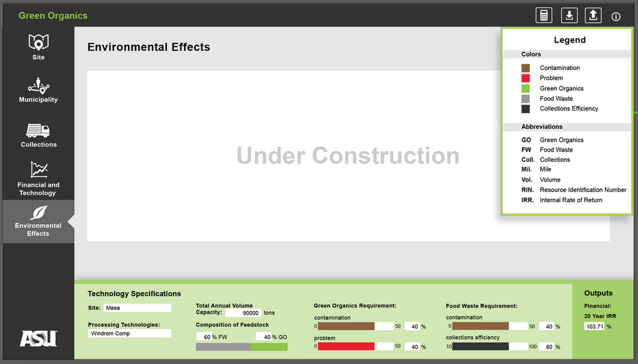Open Financial and Technology chart icon
Image resolution: width=638 pixels, height=364 pixels.
[x=38, y=170]
